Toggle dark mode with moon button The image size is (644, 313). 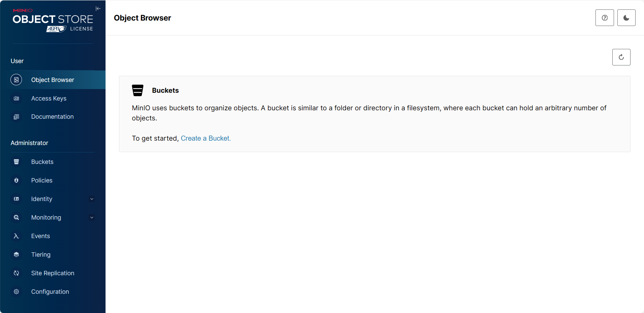pos(626,18)
